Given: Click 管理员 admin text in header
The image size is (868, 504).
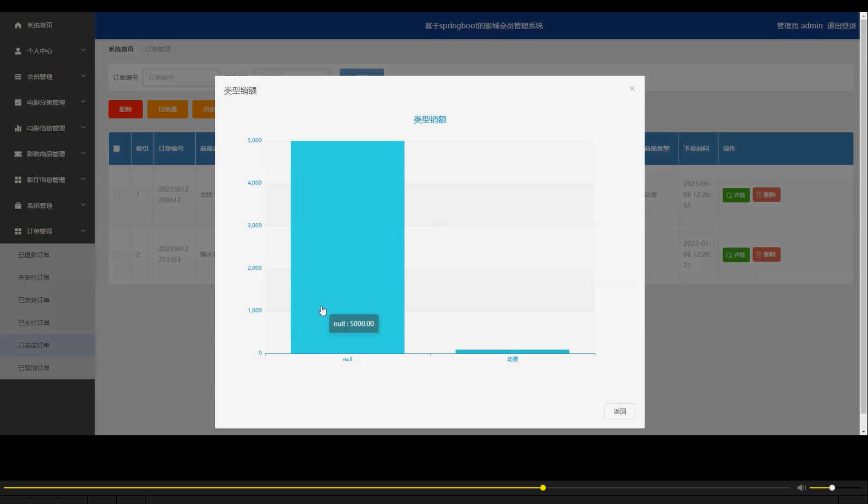Looking at the screenshot, I should click(799, 26).
